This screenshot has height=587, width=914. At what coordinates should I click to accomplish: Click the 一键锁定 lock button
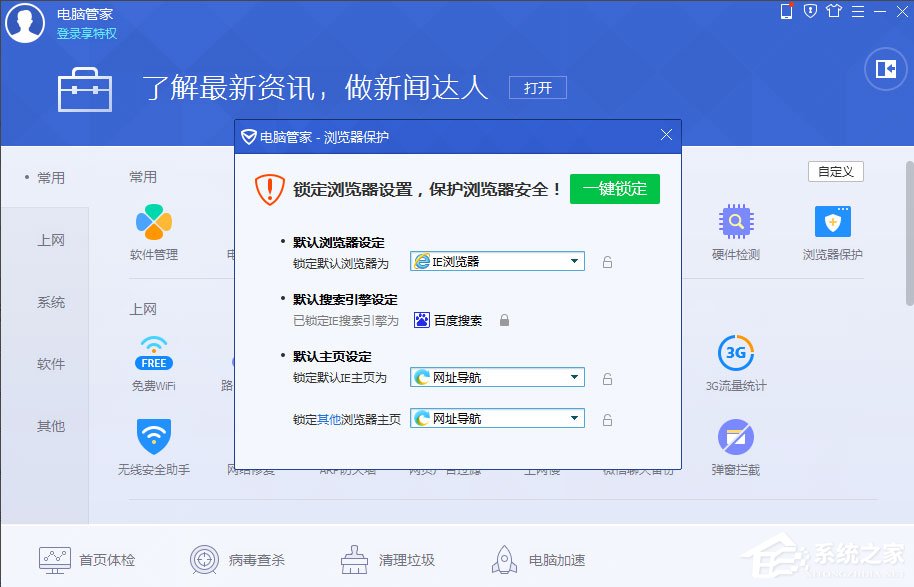coord(615,189)
